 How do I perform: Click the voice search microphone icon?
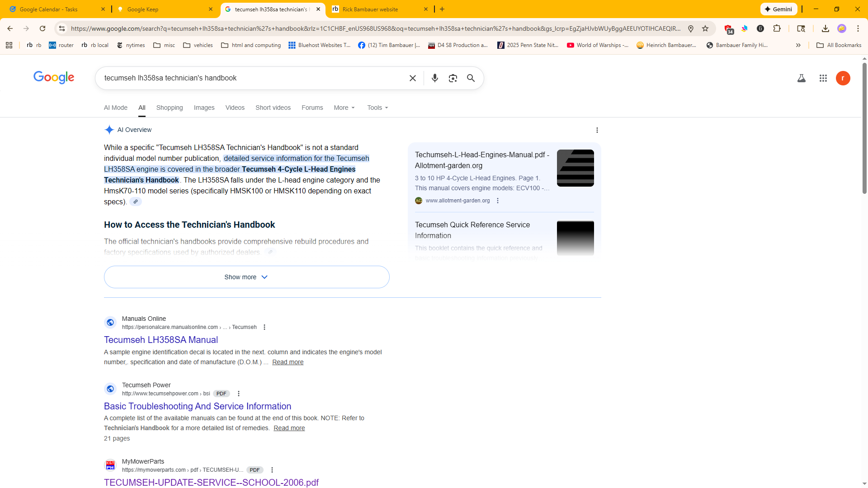[x=434, y=78]
